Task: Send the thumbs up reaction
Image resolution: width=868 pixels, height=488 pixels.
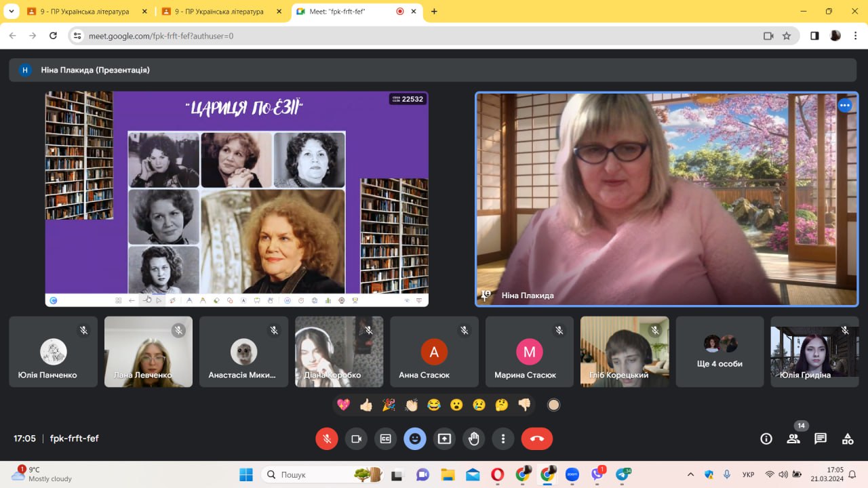Action: (366, 405)
